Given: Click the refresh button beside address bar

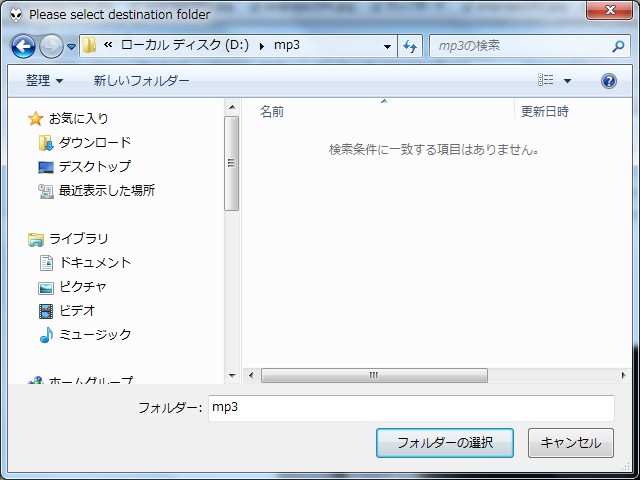Looking at the screenshot, I should point(410,46).
